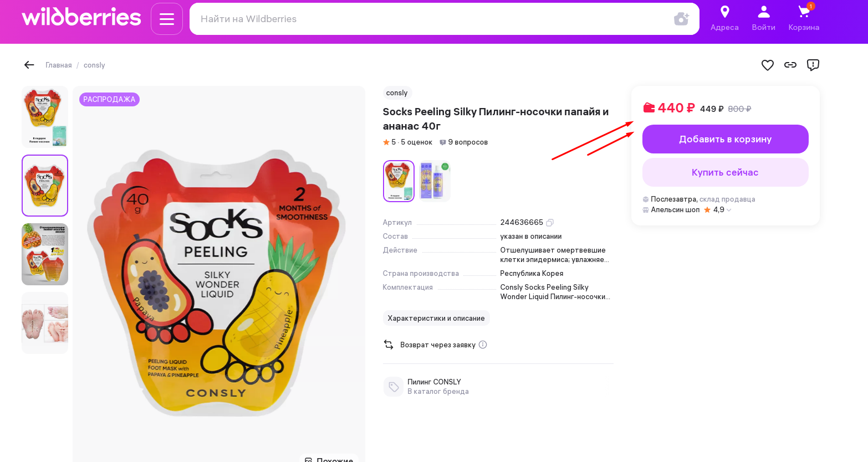The image size is (868, 462).
Task: Copy product link via chain icon
Action: pyautogui.click(x=790, y=65)
